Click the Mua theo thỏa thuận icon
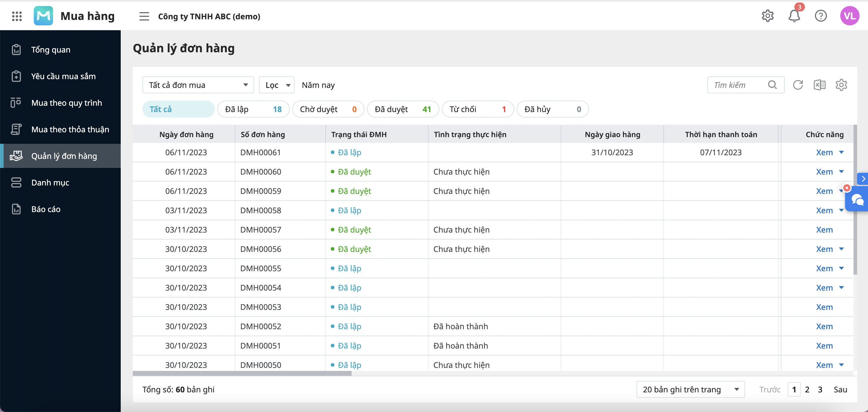 coord(16,130)
